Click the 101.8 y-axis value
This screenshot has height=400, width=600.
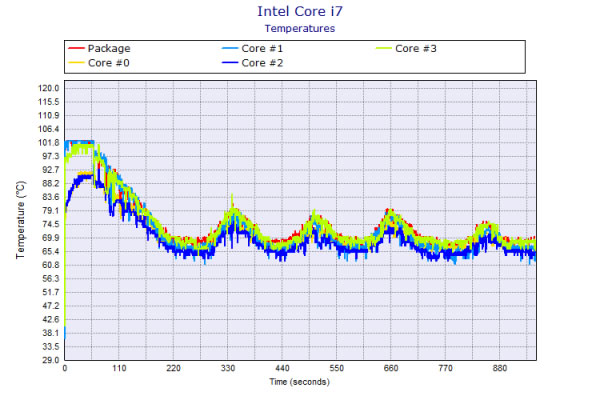[x=49, y=142]
